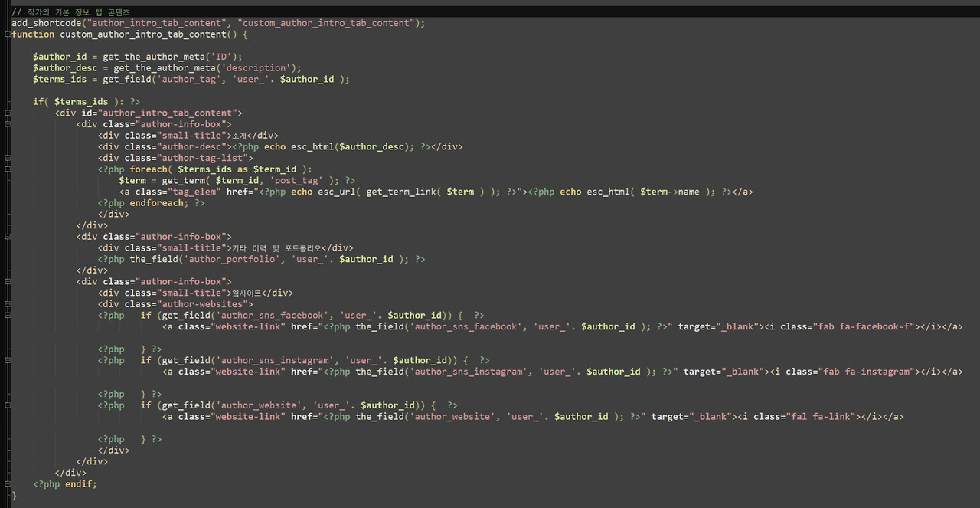This screenshot has width=980, height=508.
Task: Click the 기타 이력 및 포트폴리오 title text
Action: coord(276,247)
